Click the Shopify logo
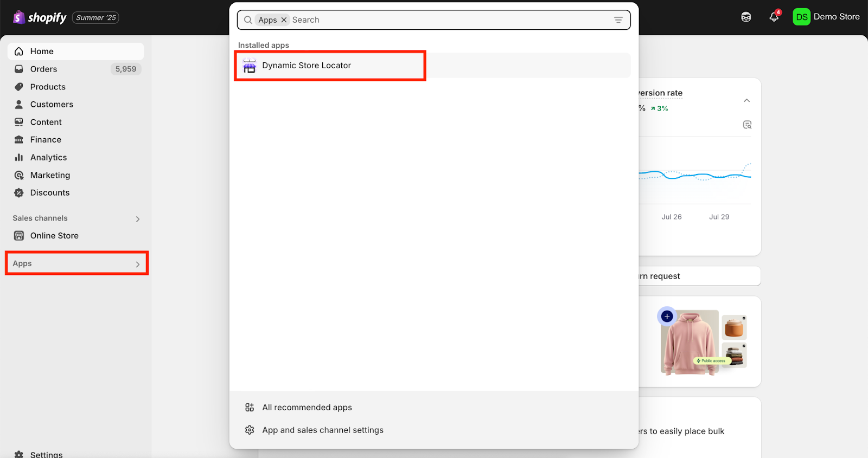This screenshot has width=868, height=458. tap(40, 17)
